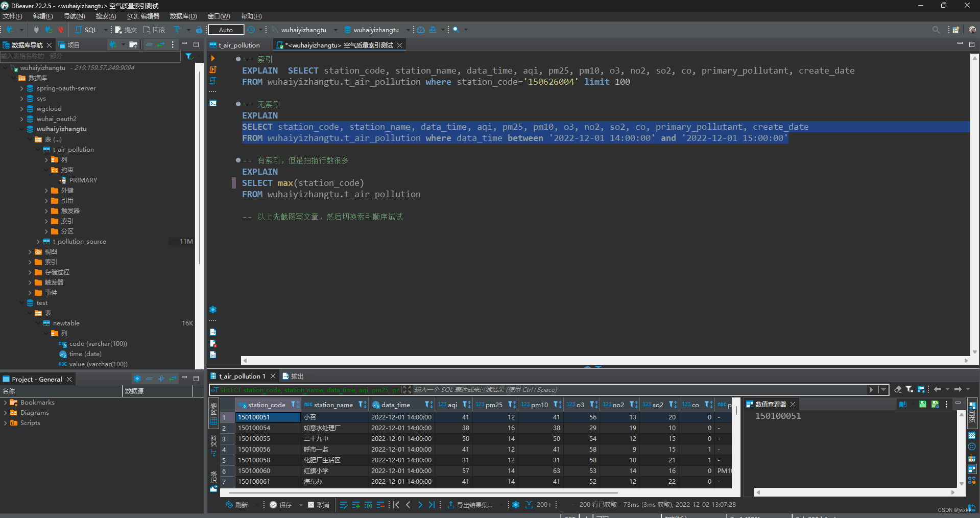This screenshot has width=980, height=518.
Task: Toggle the 记录 record mode on the result side bar
Action: pyautogui.click(x=213, y=481)
